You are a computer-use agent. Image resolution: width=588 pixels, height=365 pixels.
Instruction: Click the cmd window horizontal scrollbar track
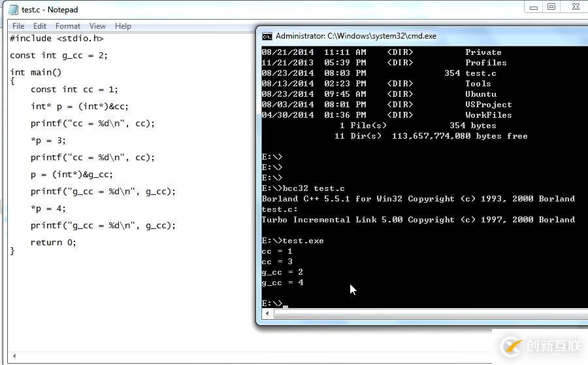point(431,313)
